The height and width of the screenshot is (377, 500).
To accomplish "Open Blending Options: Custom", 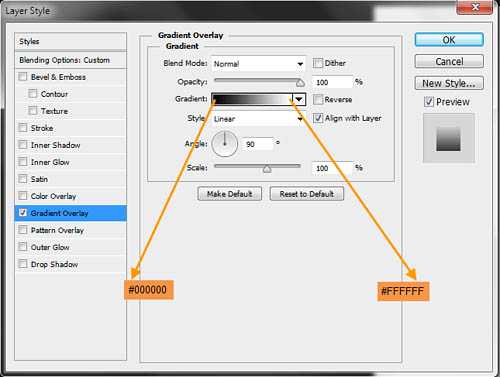I will tap(71, 60).
